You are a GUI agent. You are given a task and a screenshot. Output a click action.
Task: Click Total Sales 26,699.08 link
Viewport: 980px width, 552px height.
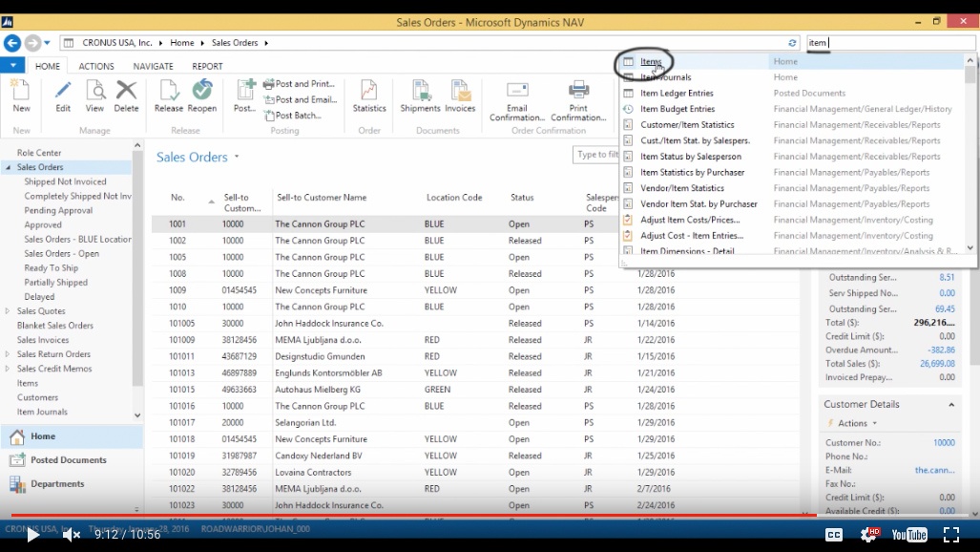click(x=937, y=364)
